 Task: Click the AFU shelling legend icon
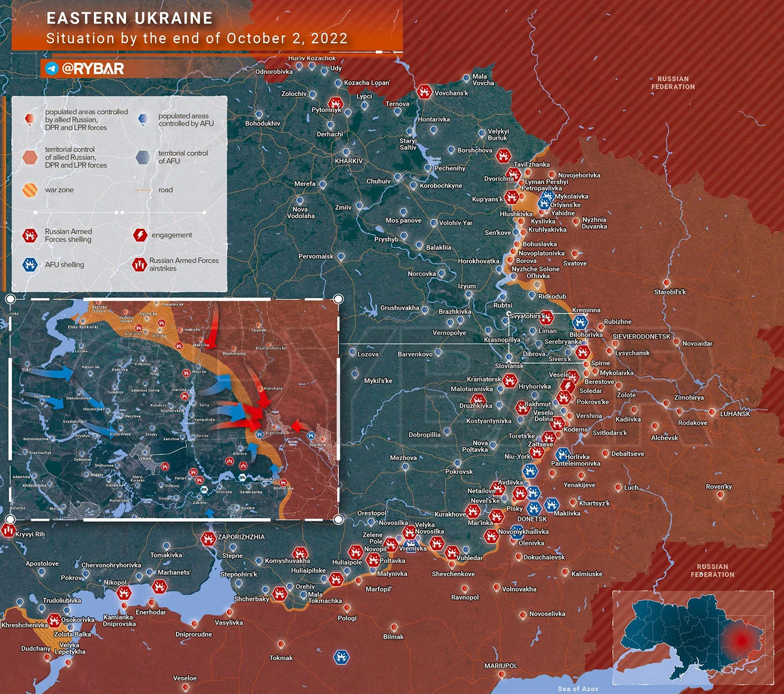(x=30, y=264)
